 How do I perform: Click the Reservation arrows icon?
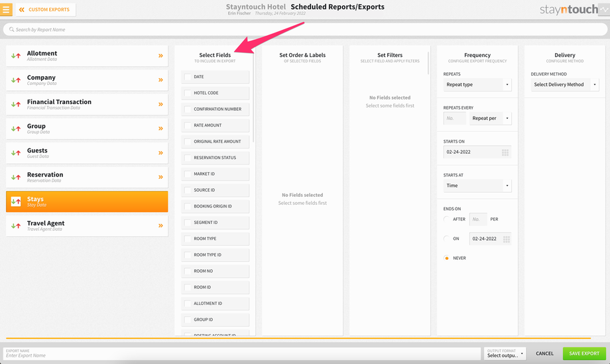(x=15, y=177)
